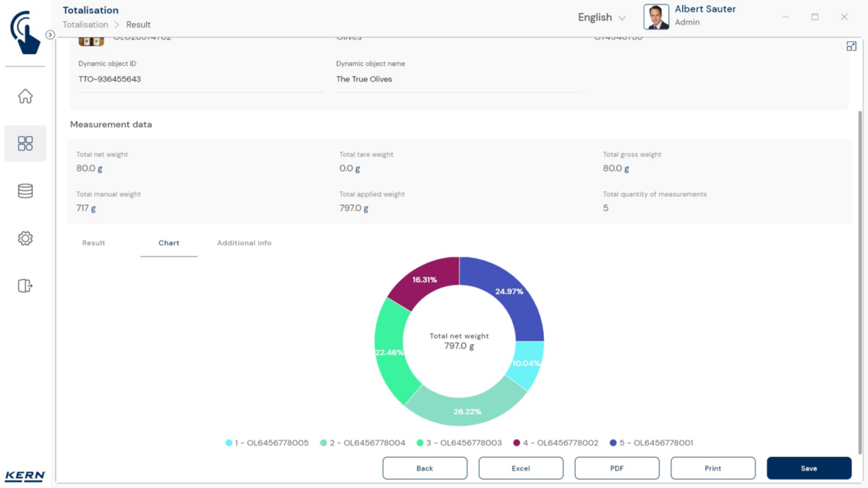Click the KERN touch logo icon
This screenshot has height=488, width=868.
pos(25,33)
